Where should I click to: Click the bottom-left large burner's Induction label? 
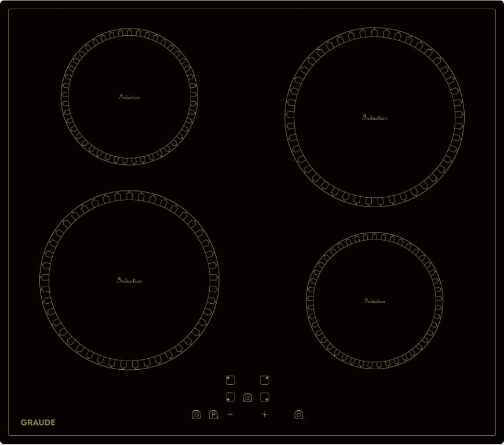(x=130, y=281)
